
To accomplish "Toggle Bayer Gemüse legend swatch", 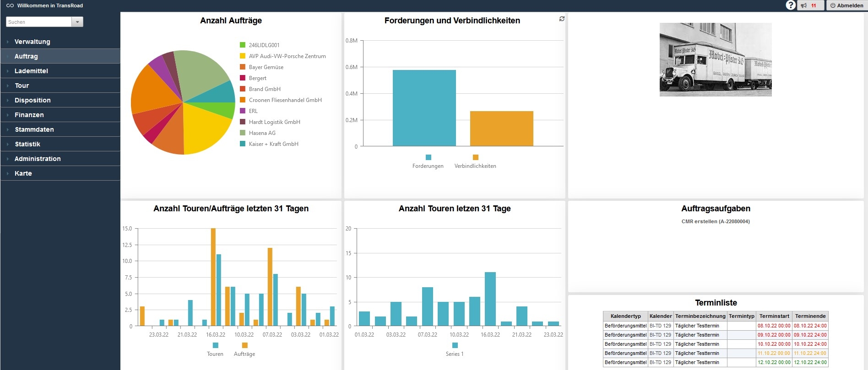I will (x=243, y=67).
